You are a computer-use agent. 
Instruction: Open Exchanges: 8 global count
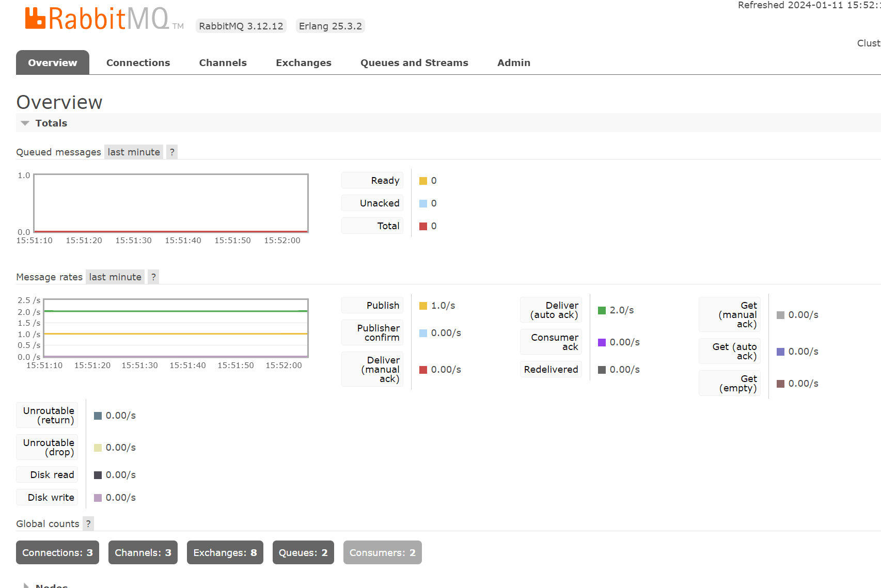point(225,552)
